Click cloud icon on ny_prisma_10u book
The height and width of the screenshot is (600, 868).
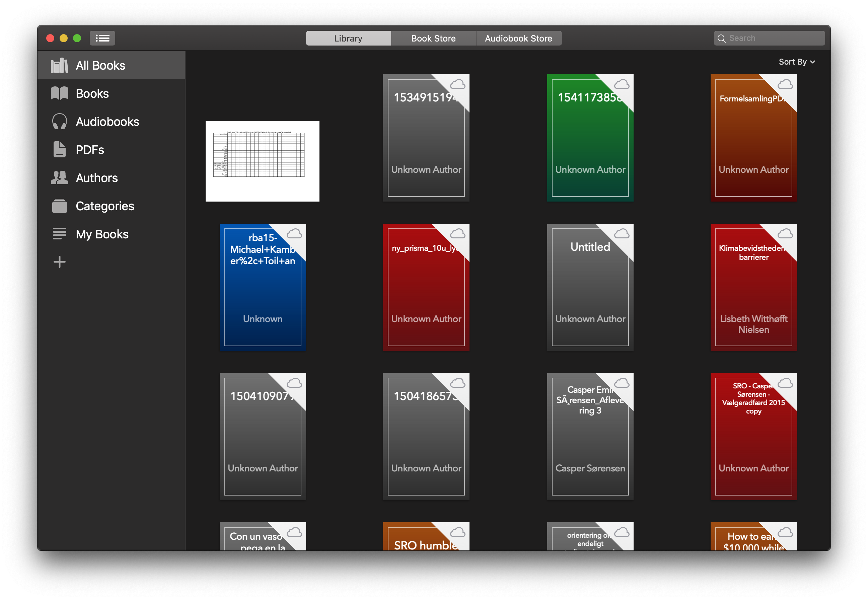pos(457,234)
